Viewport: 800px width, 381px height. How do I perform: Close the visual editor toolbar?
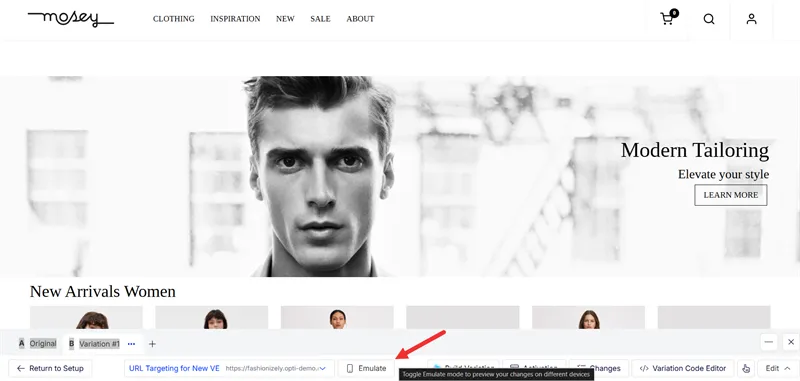click(x=791, y=342)
